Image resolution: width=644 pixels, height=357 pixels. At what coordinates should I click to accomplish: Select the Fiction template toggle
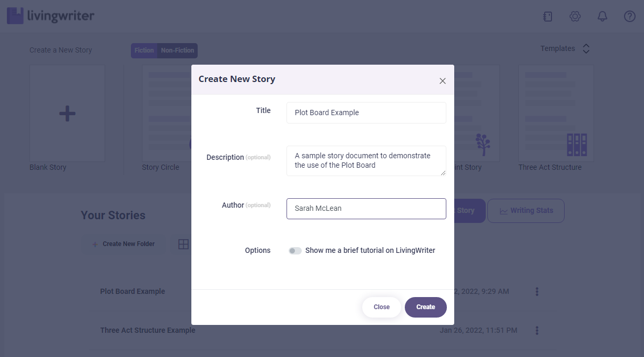144,50
